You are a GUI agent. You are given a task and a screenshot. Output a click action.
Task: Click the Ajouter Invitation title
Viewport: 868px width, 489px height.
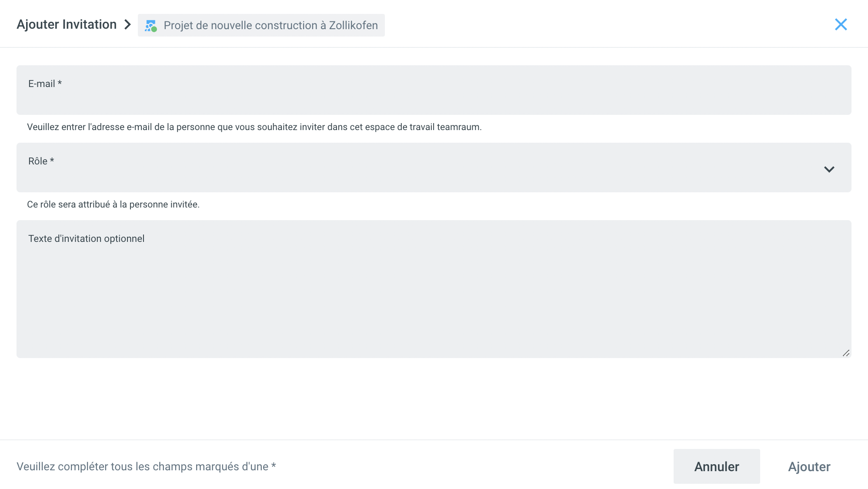tap(67, 24)
